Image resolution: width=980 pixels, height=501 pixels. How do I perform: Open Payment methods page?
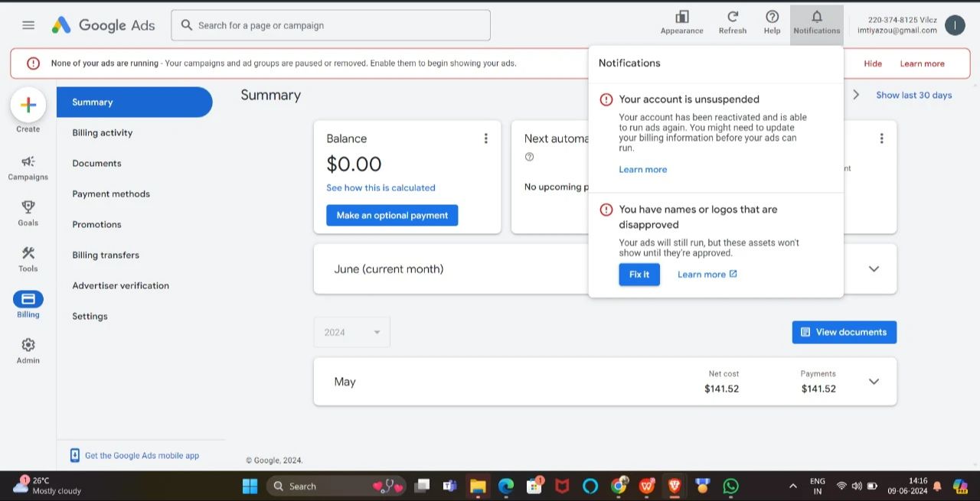(x=111, y=194)
